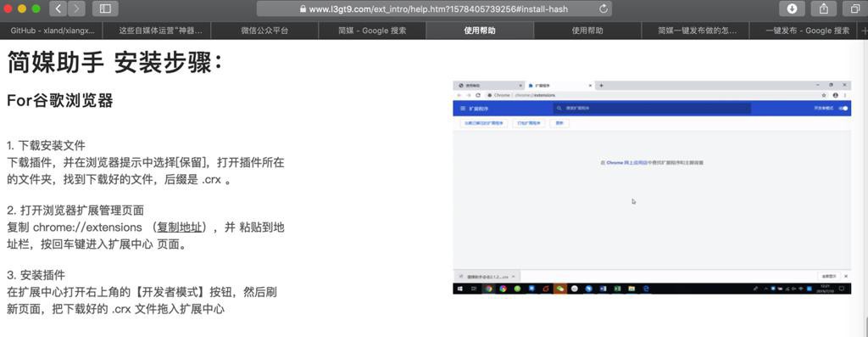Go back with the Safari back arrow

[x=58, y=8]
